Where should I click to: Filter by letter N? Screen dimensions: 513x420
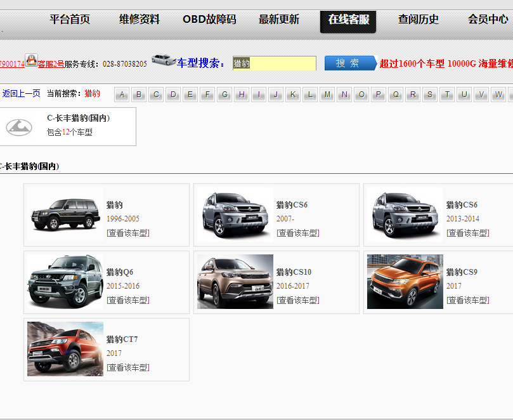coord(344,95)
